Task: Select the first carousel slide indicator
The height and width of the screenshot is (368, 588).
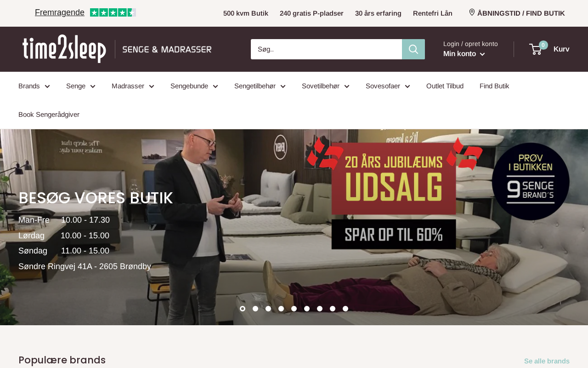Action: [x=243, y=309]
